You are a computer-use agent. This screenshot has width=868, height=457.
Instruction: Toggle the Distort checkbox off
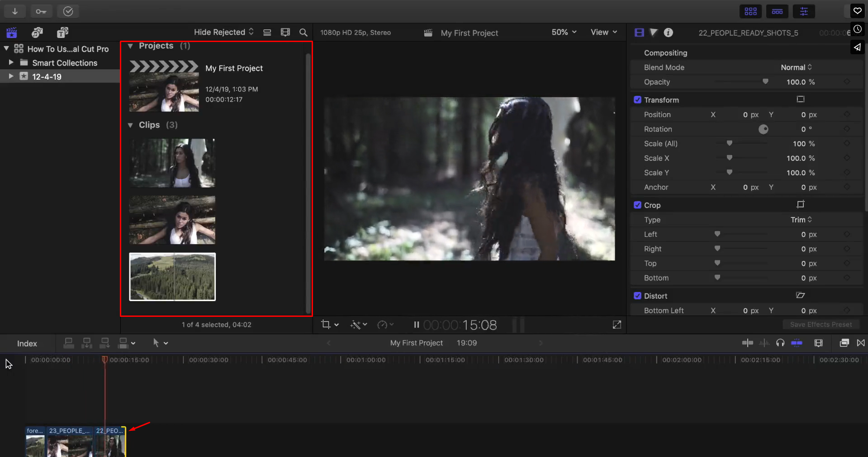click(x=637, y=296)
